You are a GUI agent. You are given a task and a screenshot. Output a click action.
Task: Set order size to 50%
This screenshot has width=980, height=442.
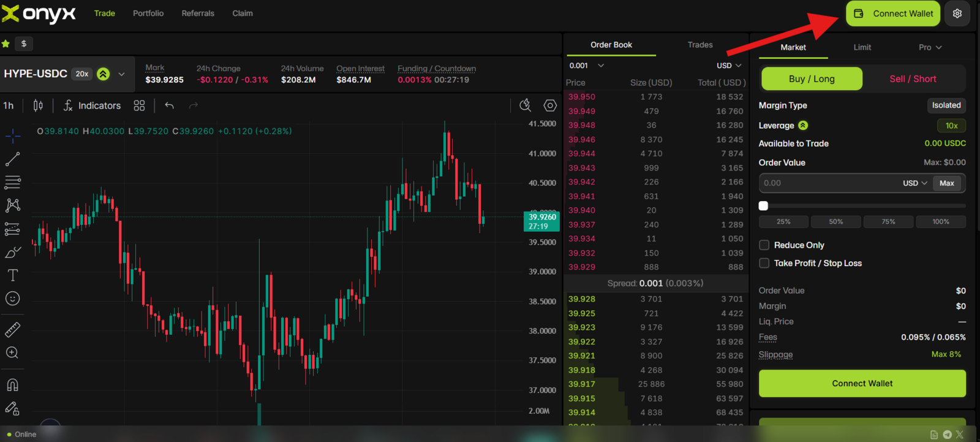pos(836,221)
